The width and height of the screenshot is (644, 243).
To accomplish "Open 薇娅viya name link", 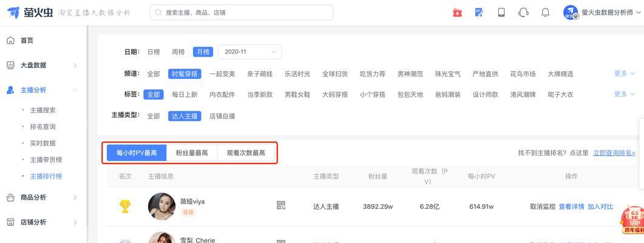I will pyautogui.click(x=192, y=202).
